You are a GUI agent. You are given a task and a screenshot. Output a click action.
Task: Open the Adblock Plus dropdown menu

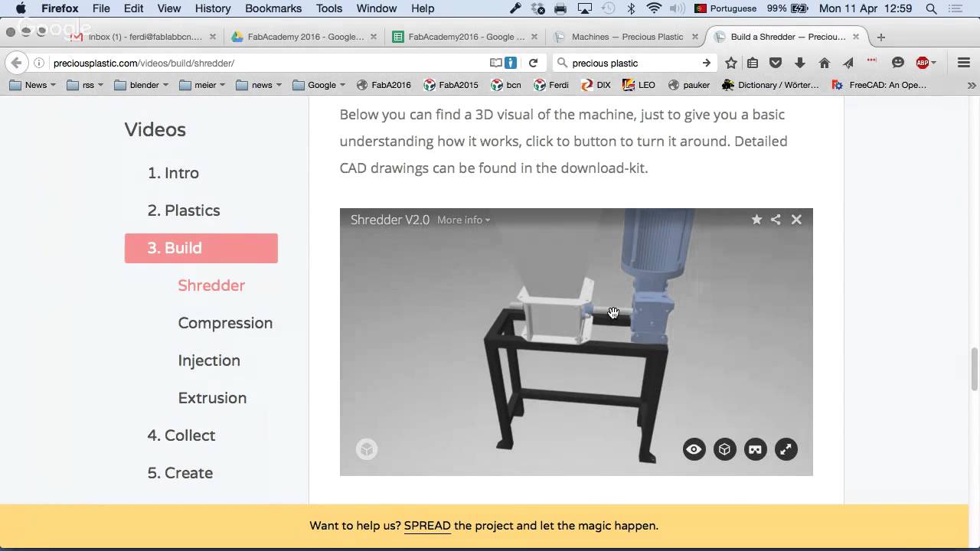pos(926,63)
